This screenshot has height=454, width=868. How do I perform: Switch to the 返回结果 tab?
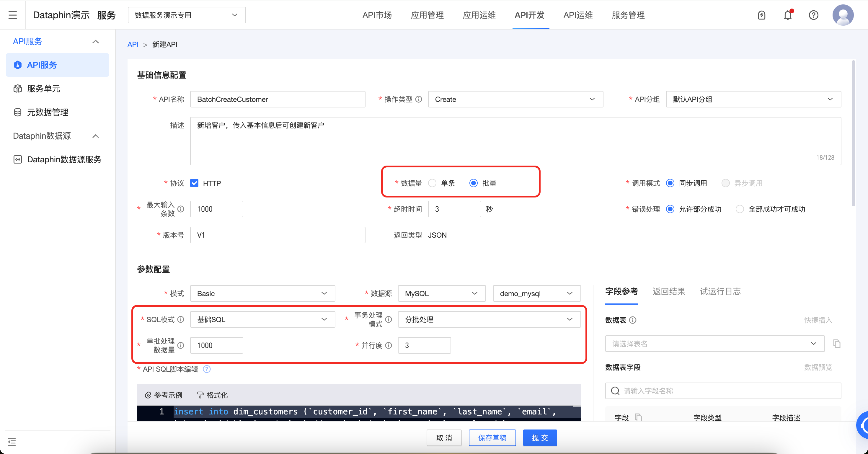point(668,292)
